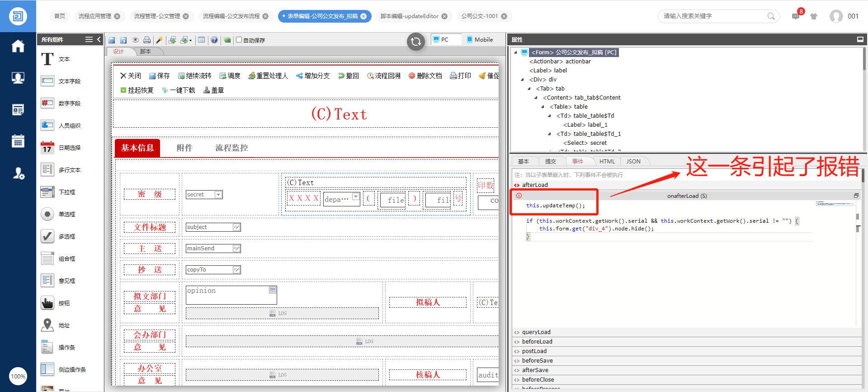Click the magic wand icon in toolbar

[159, 40]
